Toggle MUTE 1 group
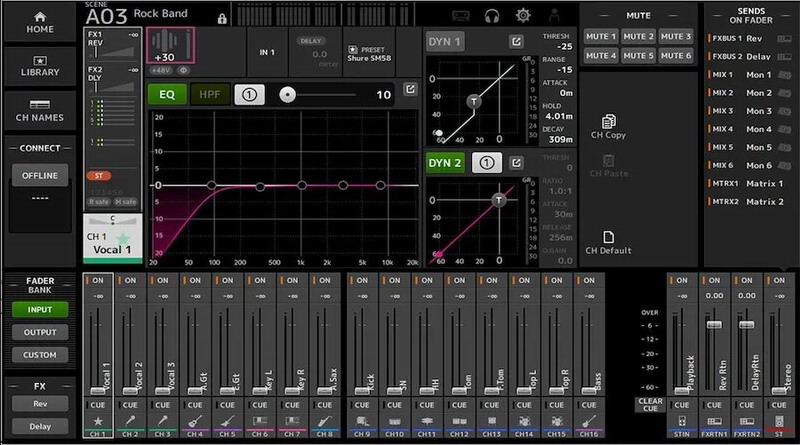 601,36
